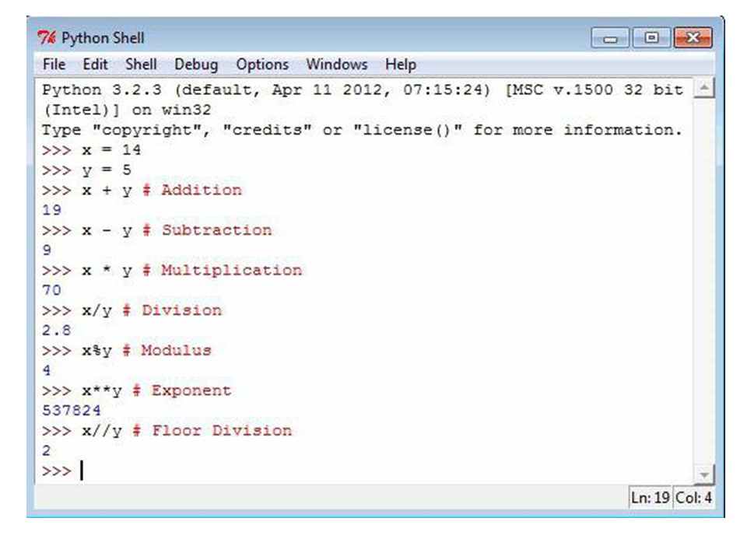Click the output value 9
The image size is (747, 560).
click(x=47, y=250)
